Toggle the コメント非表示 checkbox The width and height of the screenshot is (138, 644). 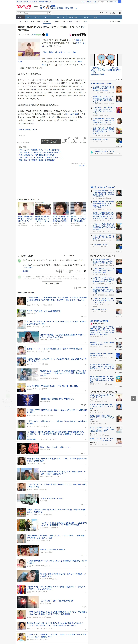[x=75, y=288]
